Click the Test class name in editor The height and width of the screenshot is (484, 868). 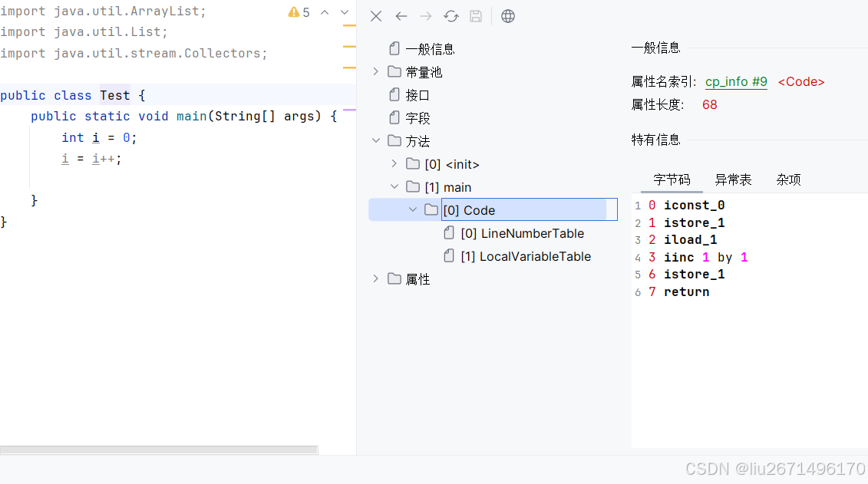click(114, 95)
